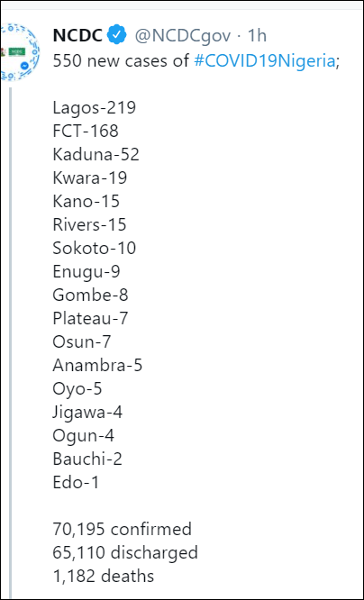364x600 pixels.
Task: Click the 1,182 deaths text
Action: point(104,576)
